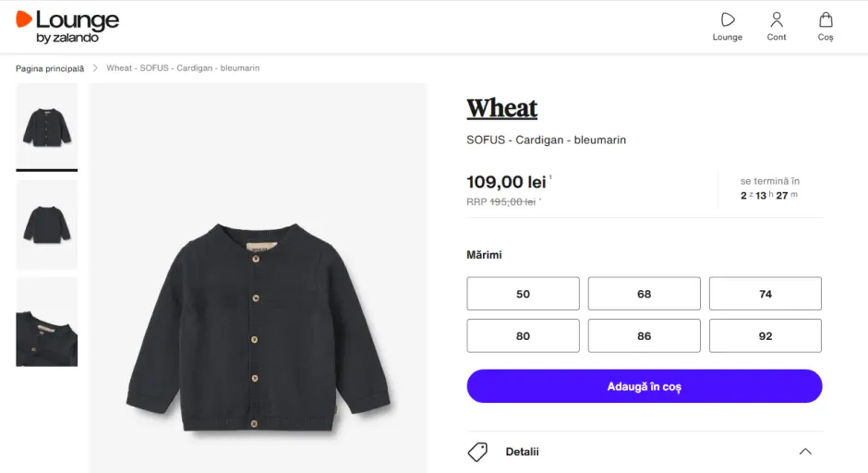Go to Pagina principală breadcrumb
868x473 pixels.
[50, 68]
